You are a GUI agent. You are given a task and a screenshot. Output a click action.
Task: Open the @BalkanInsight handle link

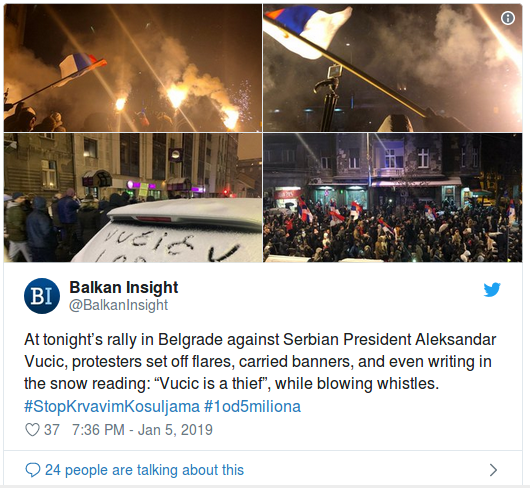coord(118,305)
